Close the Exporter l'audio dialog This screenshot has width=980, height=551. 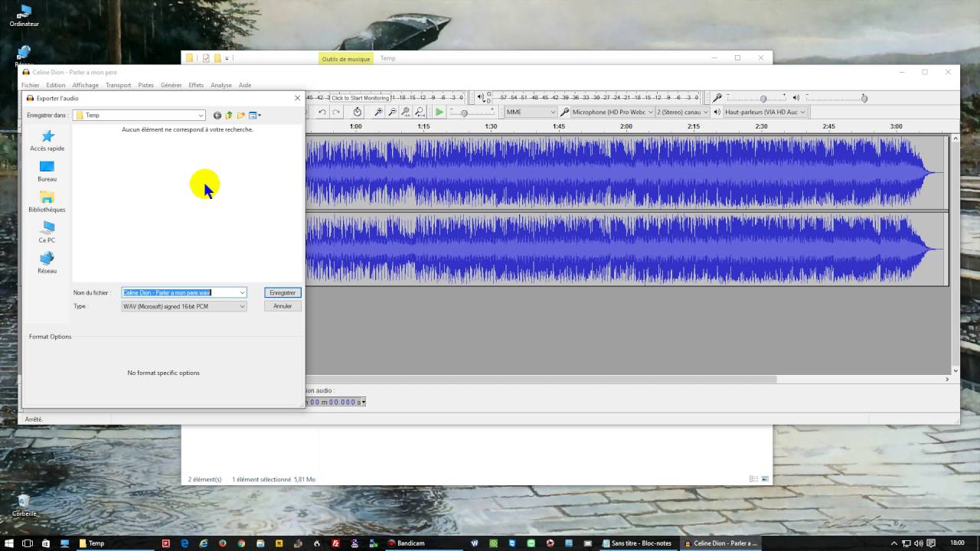[298, 98]
